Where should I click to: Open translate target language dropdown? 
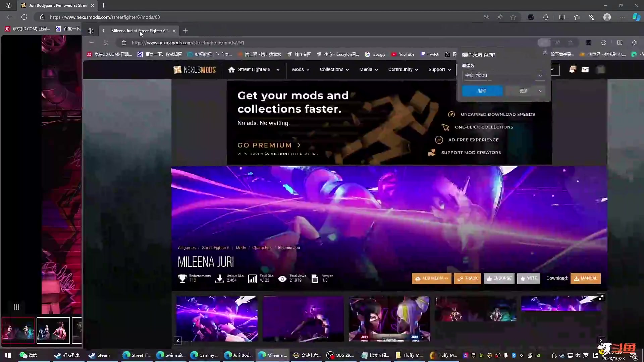503,75
